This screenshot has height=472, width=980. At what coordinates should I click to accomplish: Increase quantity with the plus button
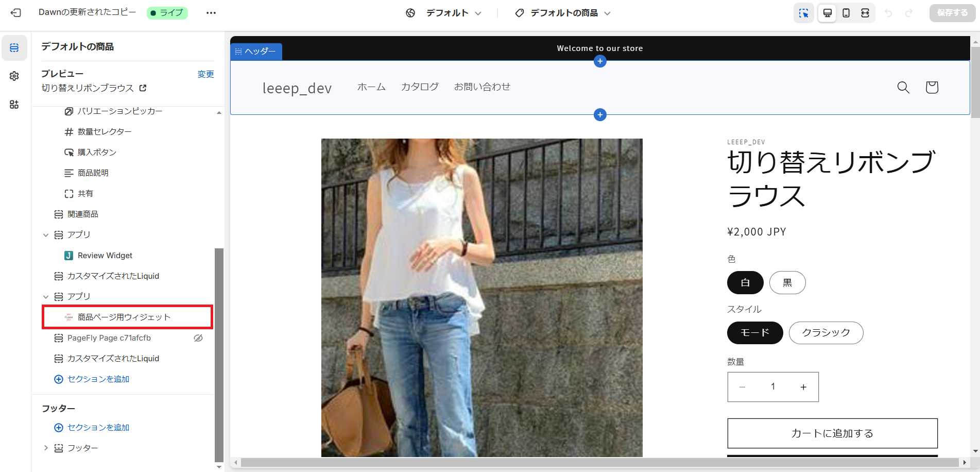803,387
